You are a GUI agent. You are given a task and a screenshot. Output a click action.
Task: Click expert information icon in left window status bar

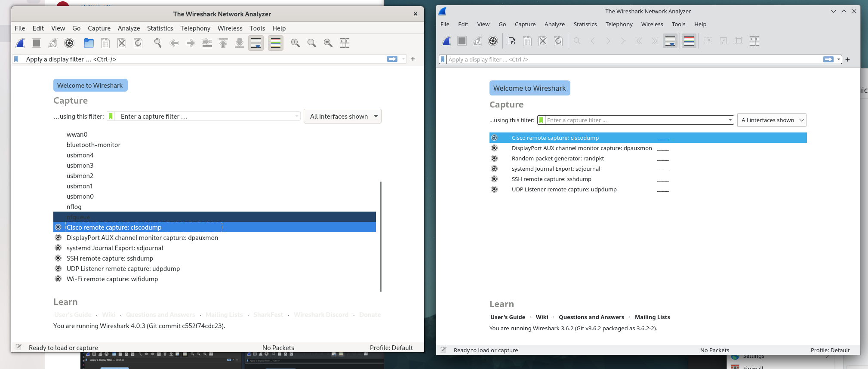point(18,347)
